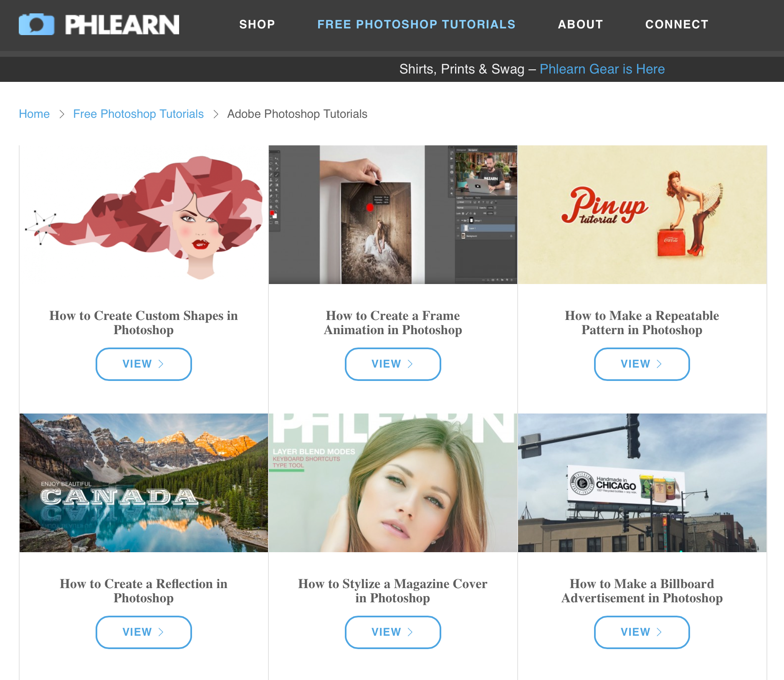Open the frame animation Photoshop screenshot thumbnail
Image resolution: width=784 pixels, height=680 pixels.
[393, 215]
